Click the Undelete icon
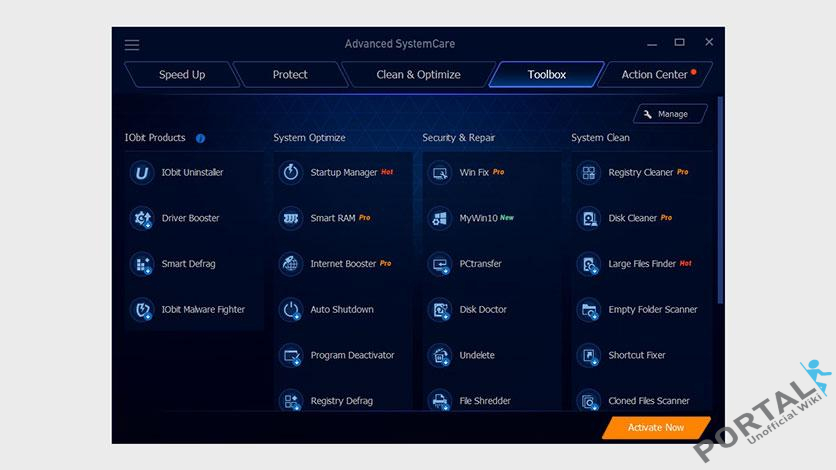This screenshot has width=836, height=470. click(x=440, y=355)
